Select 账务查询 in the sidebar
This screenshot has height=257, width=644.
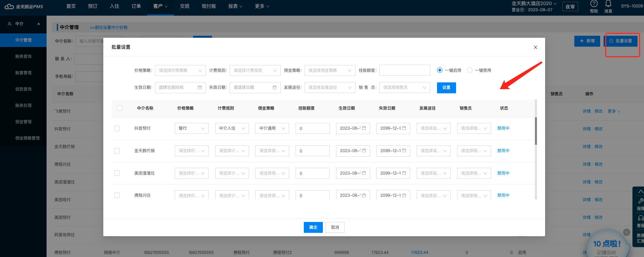coord(23,57)
